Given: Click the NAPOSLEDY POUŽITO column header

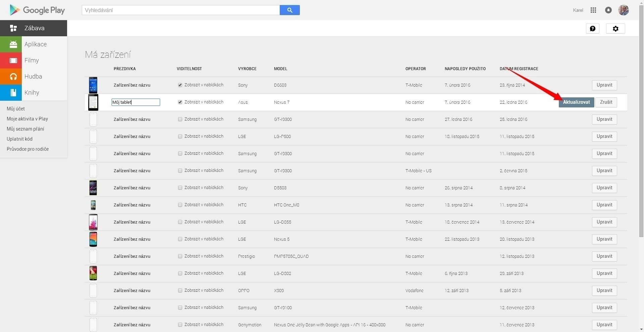Looking at the screenshot, I should pos(465,69).
